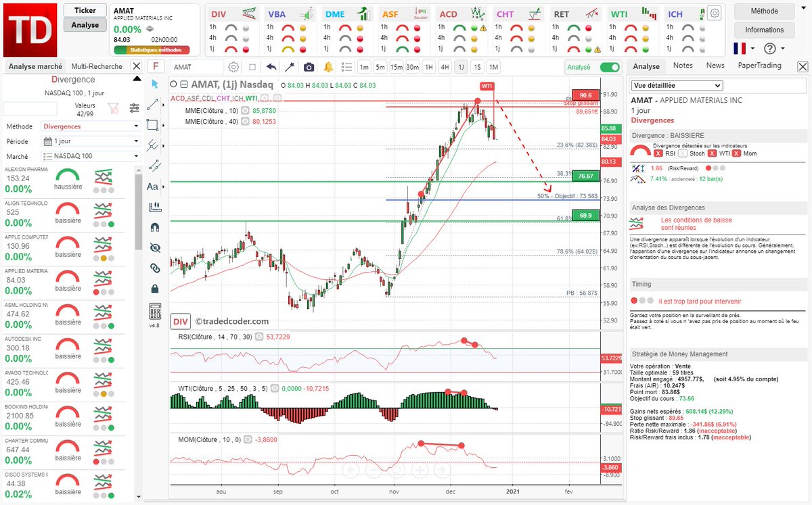Open the Marché NASDAQ 100 dropdown

click(x=91, y=156)
